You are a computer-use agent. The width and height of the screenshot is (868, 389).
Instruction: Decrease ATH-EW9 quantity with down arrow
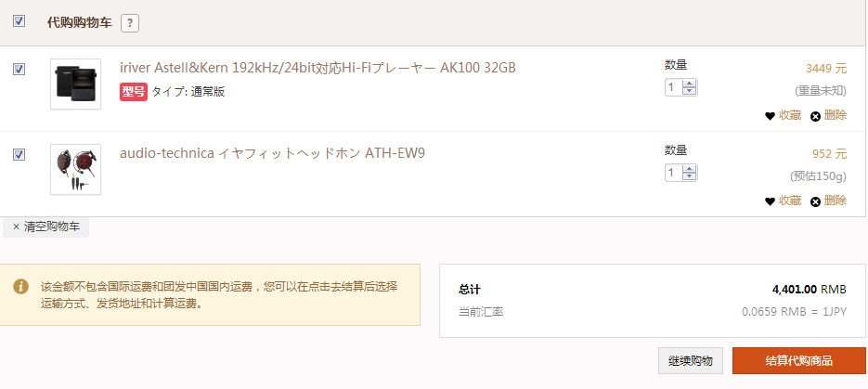pos(689,176)
